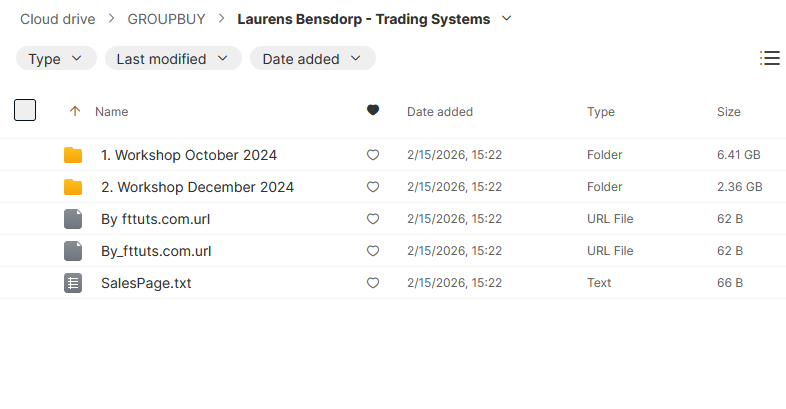Viewport: 786px width, 409px height.
Task: Click the By fttuts.com.url file icon
Action: point(73,219)
